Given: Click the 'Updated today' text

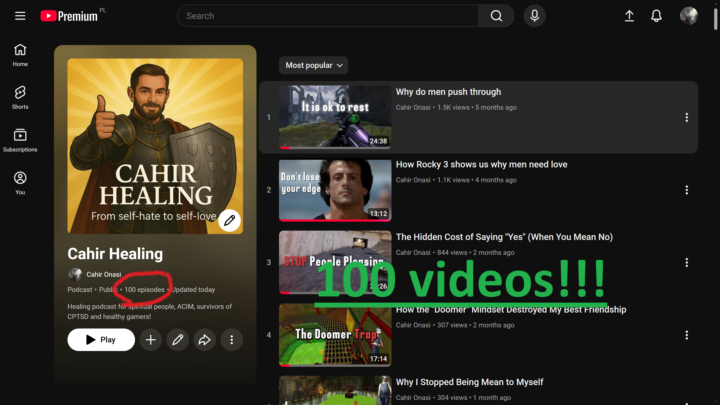Looking at the screenshot, I should tap(193, 290).
